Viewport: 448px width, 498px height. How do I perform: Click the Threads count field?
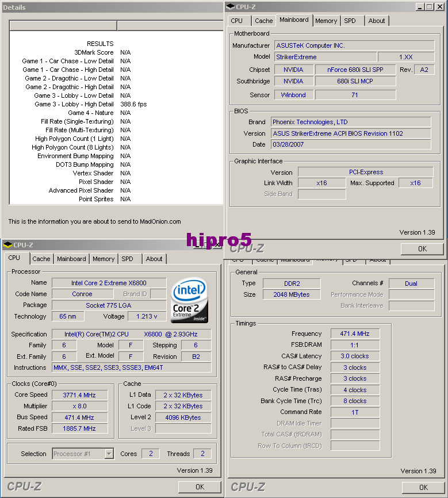[202, 454]
